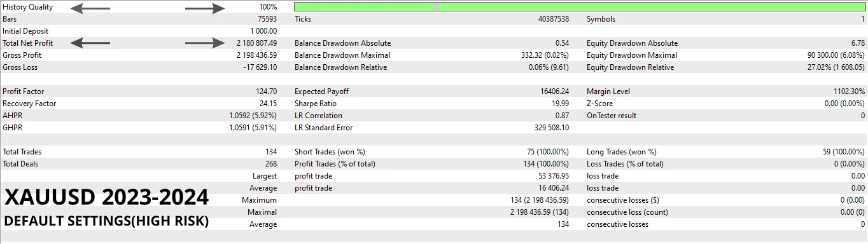
Task: Select the OnTester result value 0
Action: click(863, 116)
